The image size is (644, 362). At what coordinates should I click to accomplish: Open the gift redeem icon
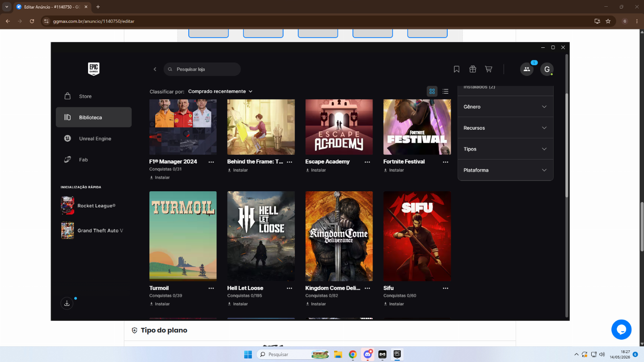pos(473,69)
